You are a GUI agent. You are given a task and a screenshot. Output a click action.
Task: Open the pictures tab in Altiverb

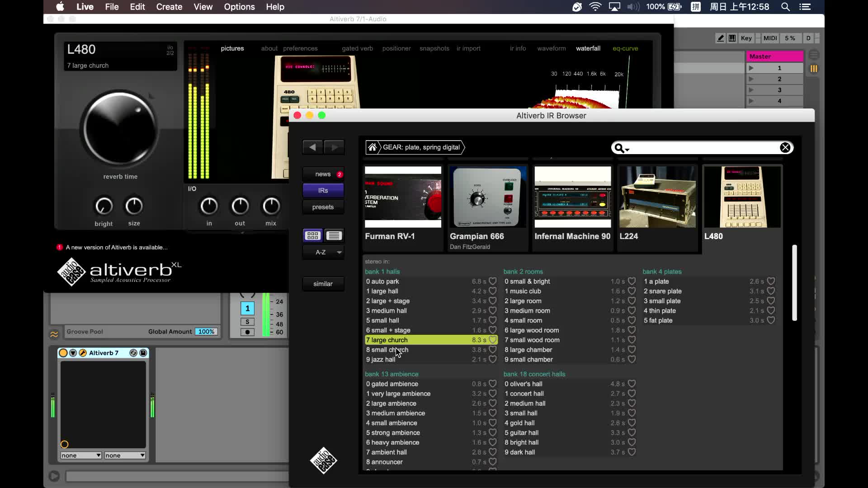(232, 48)
